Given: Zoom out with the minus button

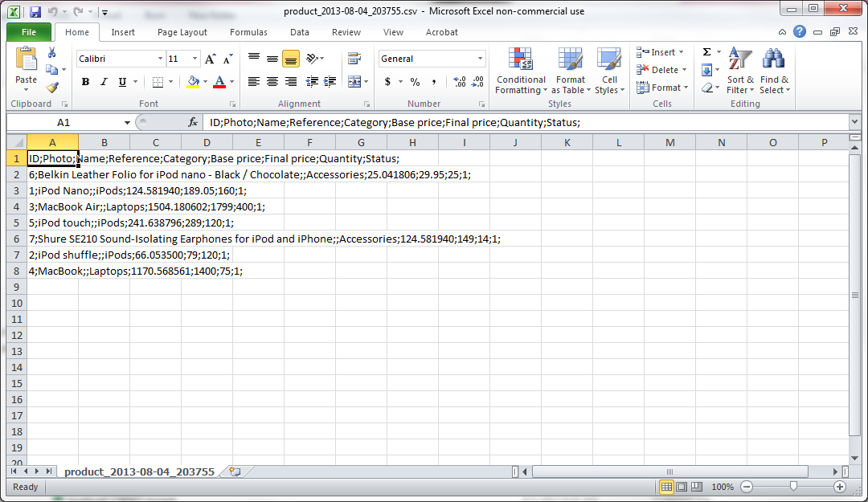Looking at the screenshot, I should click(747, 487).
